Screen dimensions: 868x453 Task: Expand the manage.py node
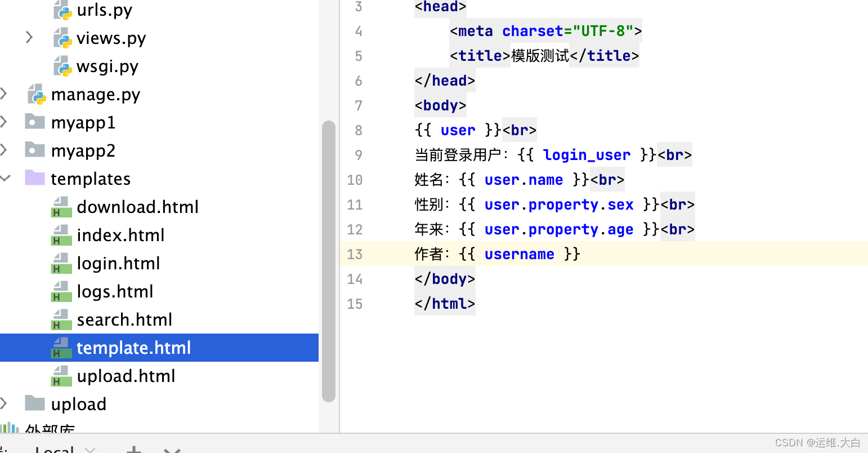(x=4, y=94)
